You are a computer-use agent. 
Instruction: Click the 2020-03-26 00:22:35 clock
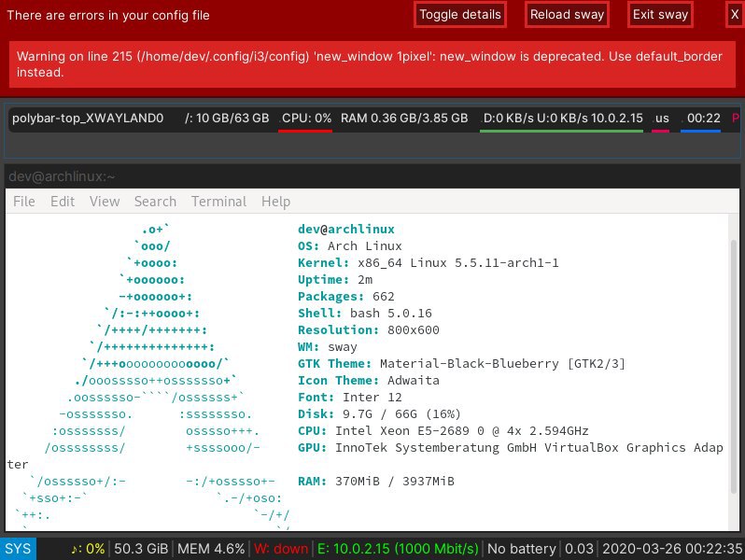point(672,549)
